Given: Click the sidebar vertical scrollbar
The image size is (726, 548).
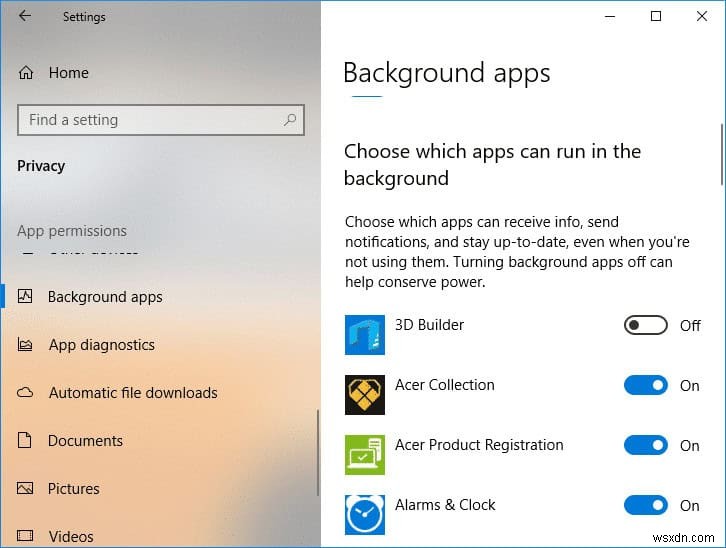Looking at the screenshot, I should tap(318, 453).
